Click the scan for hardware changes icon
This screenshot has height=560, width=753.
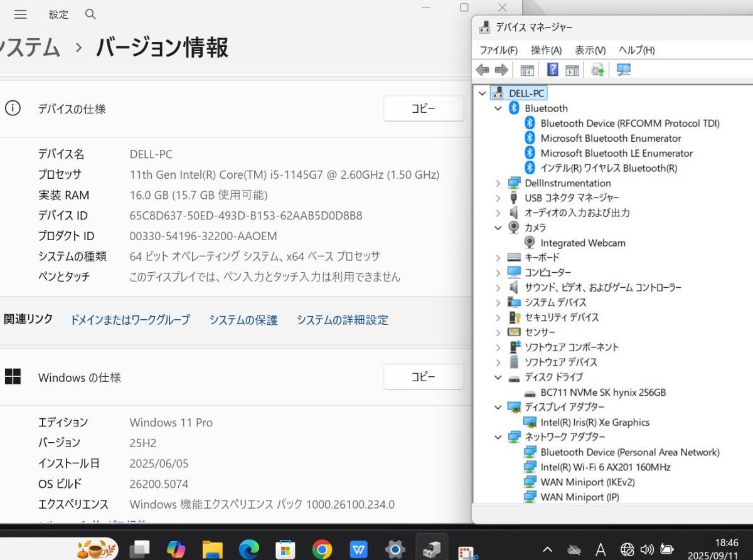pos(623,70)
